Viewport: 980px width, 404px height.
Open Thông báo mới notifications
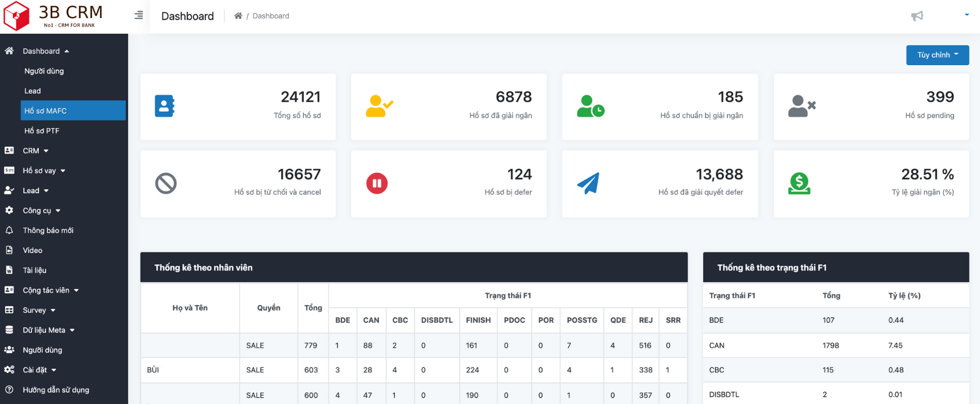click(x=48, y=230)
